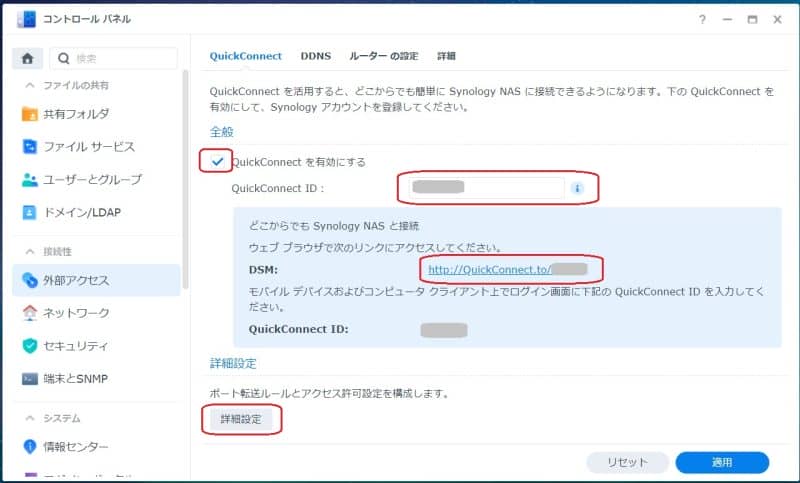Select 端末とSNMP in sidebar
Screen dimensions: 800x483
tap(96, 379)
